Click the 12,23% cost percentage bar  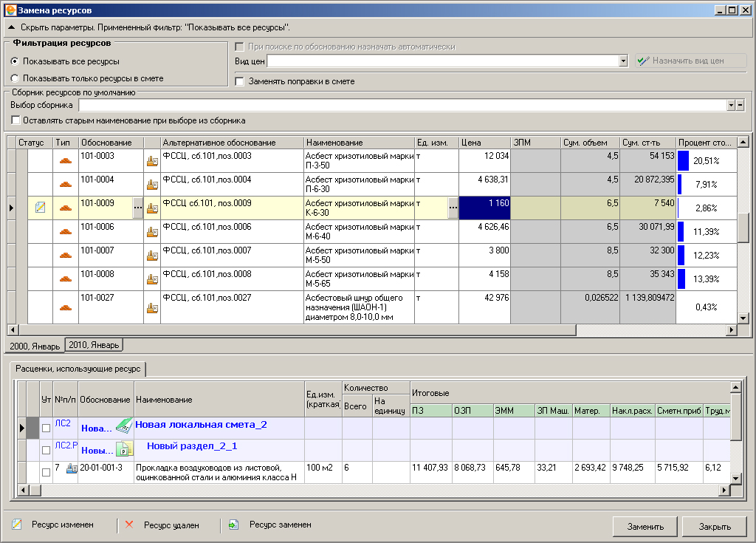pos(681,256)
